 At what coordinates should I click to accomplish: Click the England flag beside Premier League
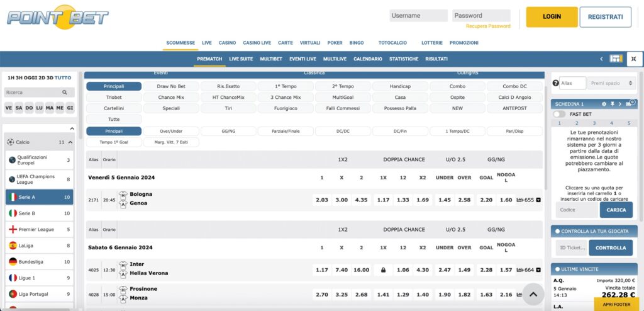[13, 229]
